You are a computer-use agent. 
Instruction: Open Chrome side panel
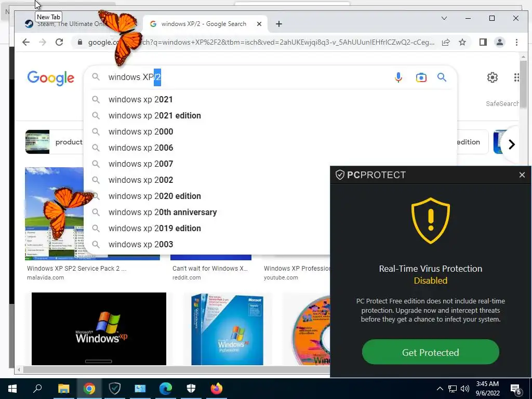483,42
